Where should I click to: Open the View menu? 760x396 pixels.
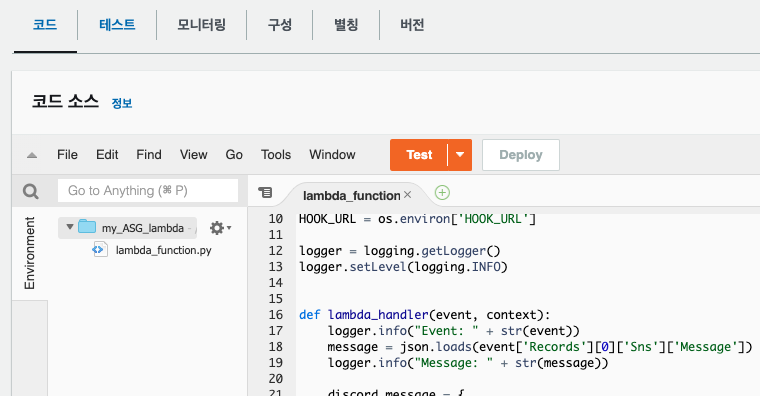click(x=193, y=155)
